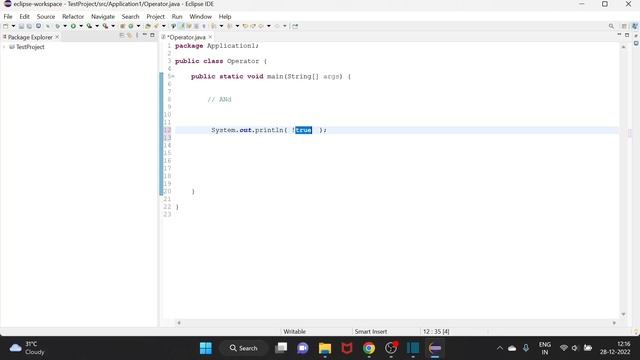The image size is (640, 360).
Task: Click the External Tools run icon
Action: tap(105, 26)
